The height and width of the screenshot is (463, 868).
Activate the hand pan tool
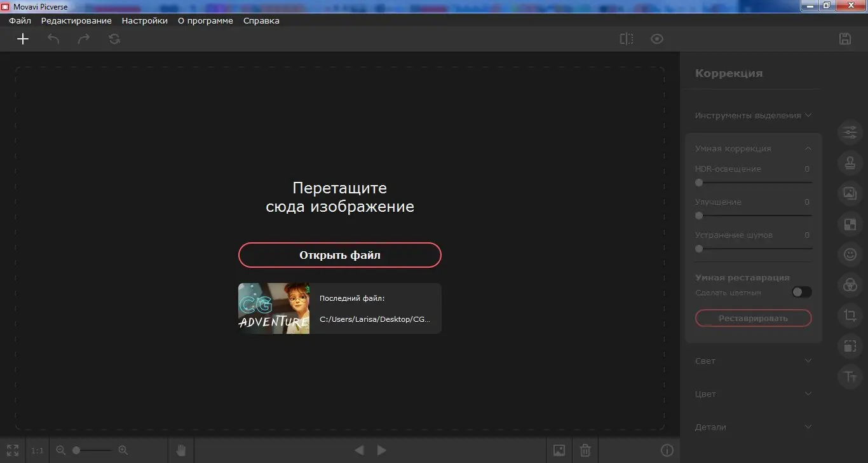coord(181,450)
